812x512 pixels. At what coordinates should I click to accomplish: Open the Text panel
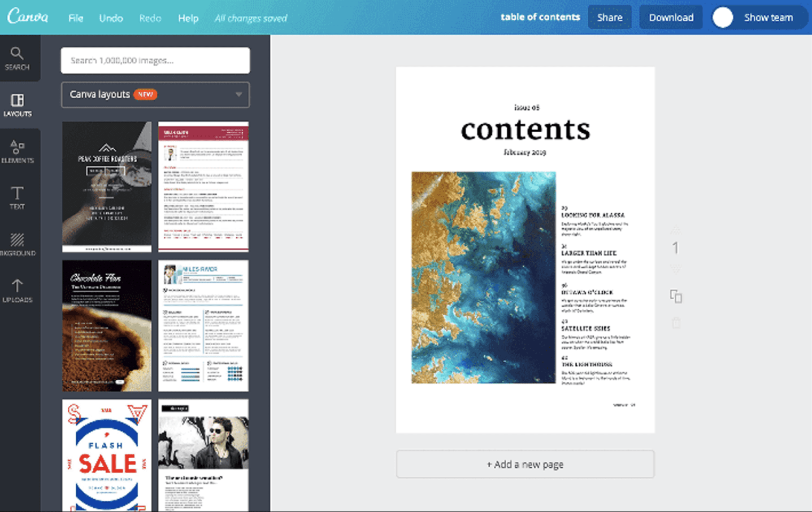pos(17,197)
